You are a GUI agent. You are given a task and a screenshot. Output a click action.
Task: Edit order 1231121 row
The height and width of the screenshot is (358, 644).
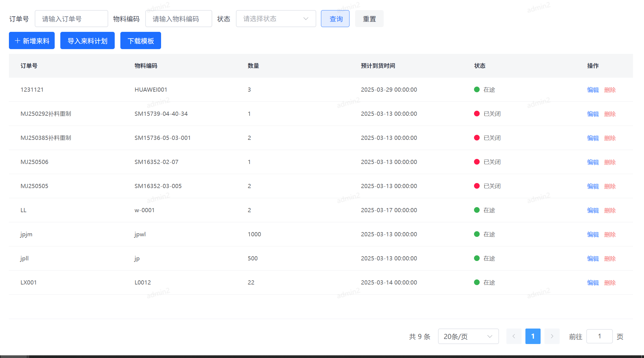click(593, 90)
